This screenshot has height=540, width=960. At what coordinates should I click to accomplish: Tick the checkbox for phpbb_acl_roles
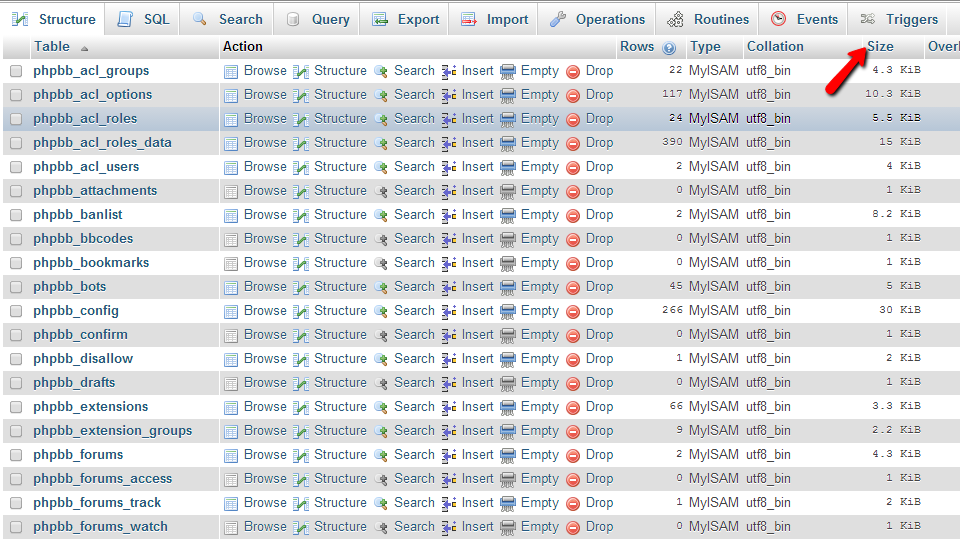[16, 119]
